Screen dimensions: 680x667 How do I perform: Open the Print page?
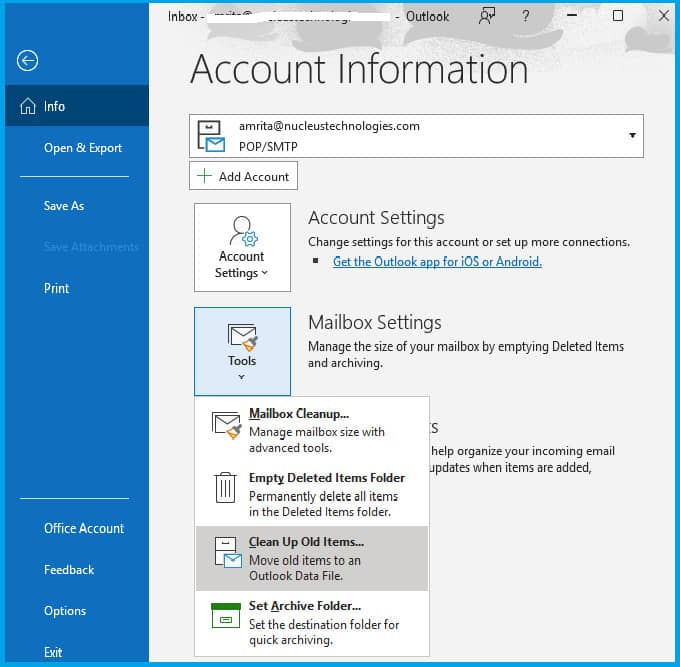[56, 288]
